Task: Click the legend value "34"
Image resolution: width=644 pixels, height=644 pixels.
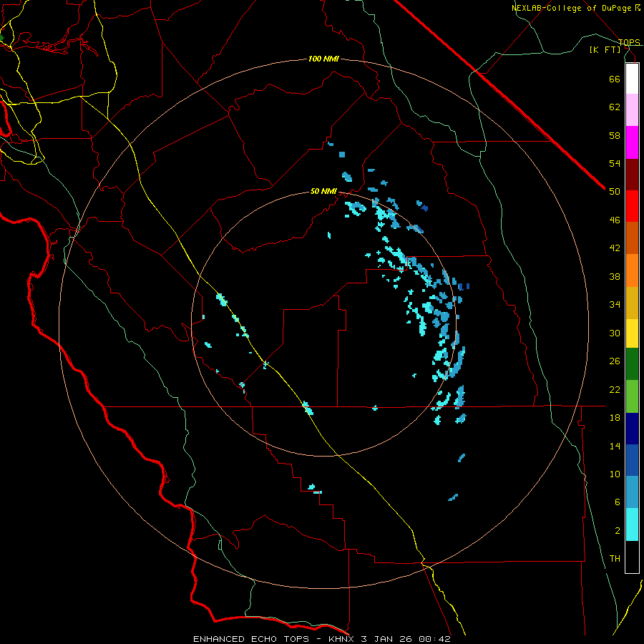Action: (615, 305)
